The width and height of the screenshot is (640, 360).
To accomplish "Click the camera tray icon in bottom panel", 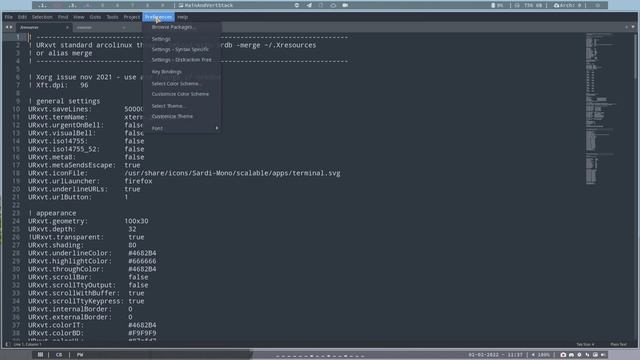I will [563, 355].
